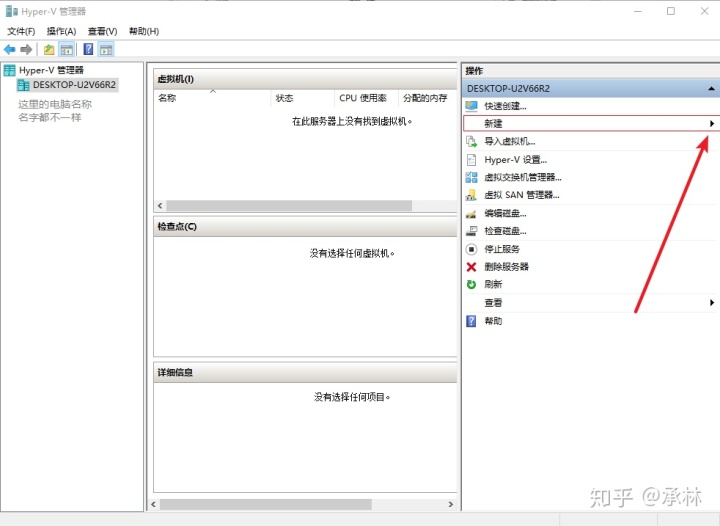The width and height of the screenshot is (720, 526).
Task: Select 编辑磁盘... action
Action: click(505, 213)
